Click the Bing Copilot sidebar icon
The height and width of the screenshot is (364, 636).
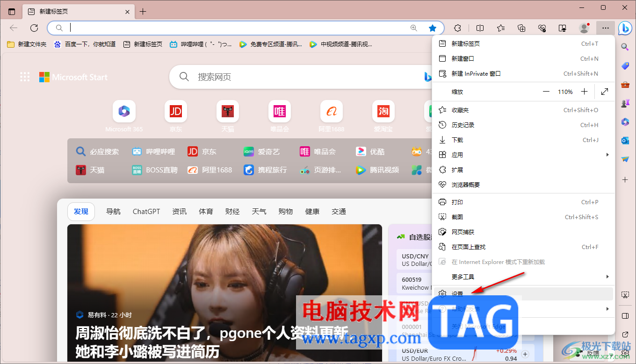coord(625,28)
